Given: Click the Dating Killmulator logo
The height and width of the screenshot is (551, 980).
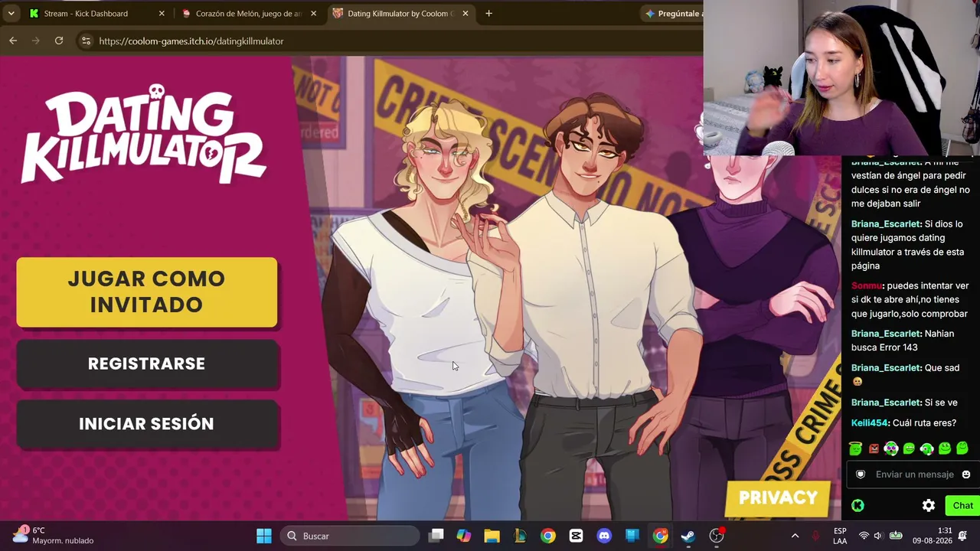Looking at the screenshot, I should coord(143,135).
